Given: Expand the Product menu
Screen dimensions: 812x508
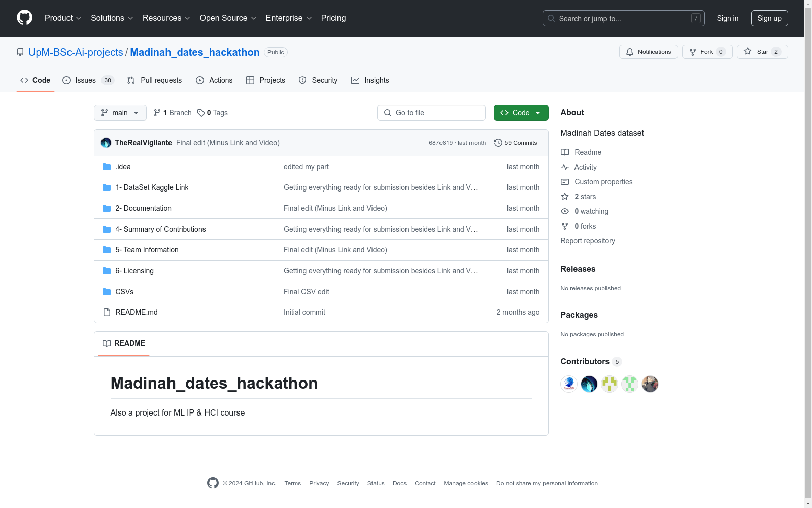Looking at the screenshot, I should pyautogui.click(x=63, y=18).
